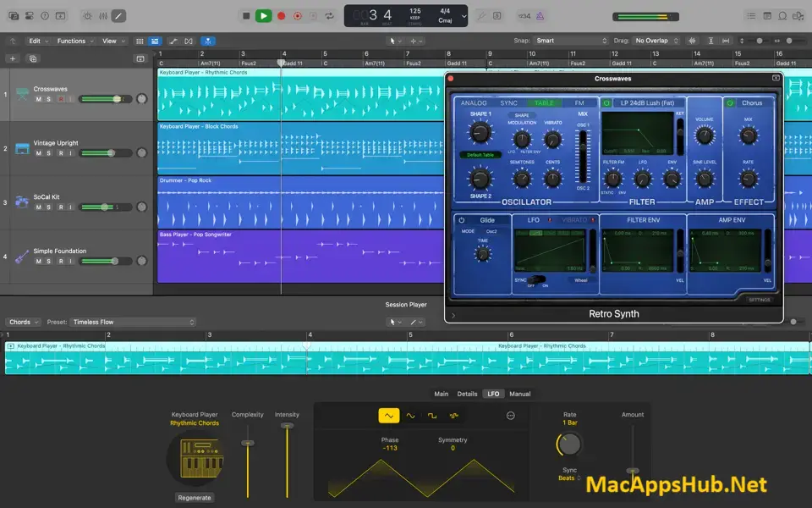Solo the Vintage Upright track
Screen dimensions: 812x508
click(x=49, y=153)
